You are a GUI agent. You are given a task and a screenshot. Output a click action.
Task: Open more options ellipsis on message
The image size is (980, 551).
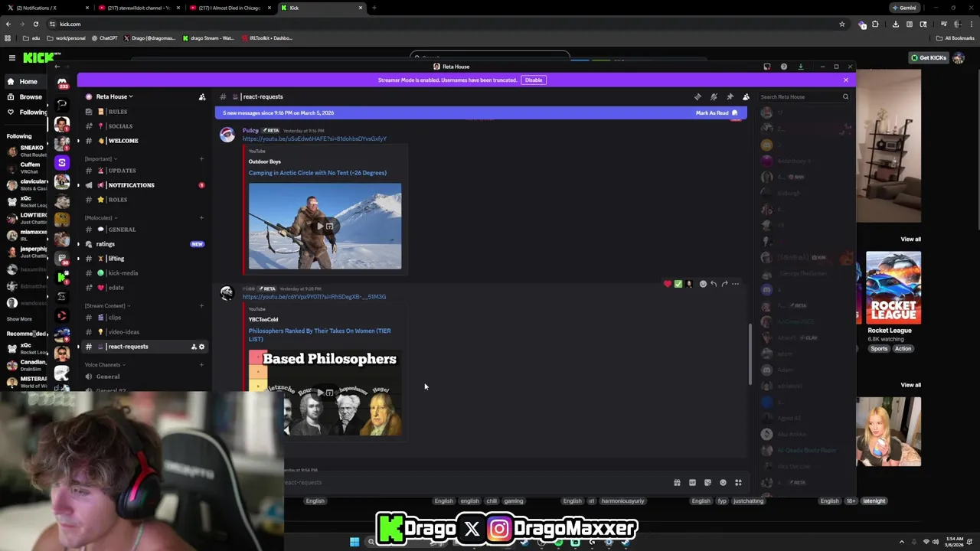click(735, 284)
